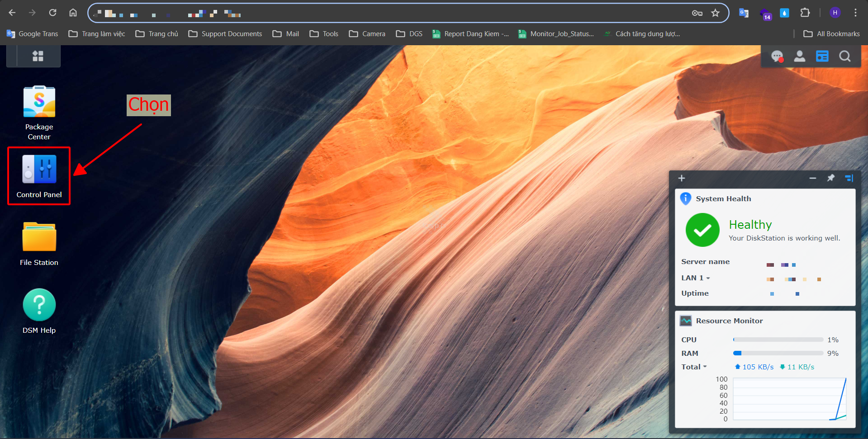Click the Resource Monitor widget title

pos(729,321)
